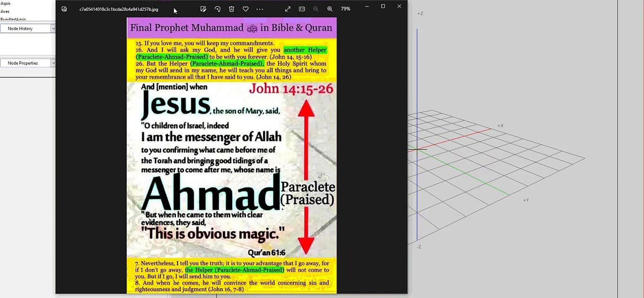Click the displayed Jesus/Ahmad image in Photos
Image resolution: width=644 pixels, height=298 pixels.
point(232,156)
